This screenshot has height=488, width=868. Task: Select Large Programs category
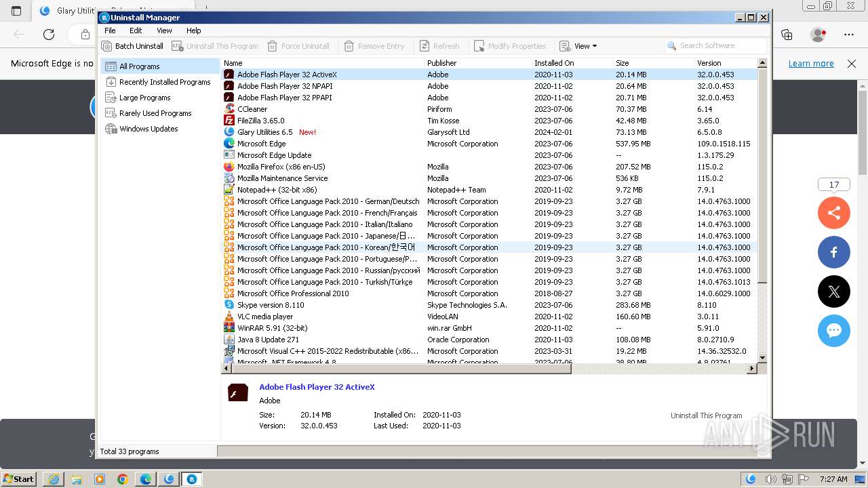click(160, 98)
